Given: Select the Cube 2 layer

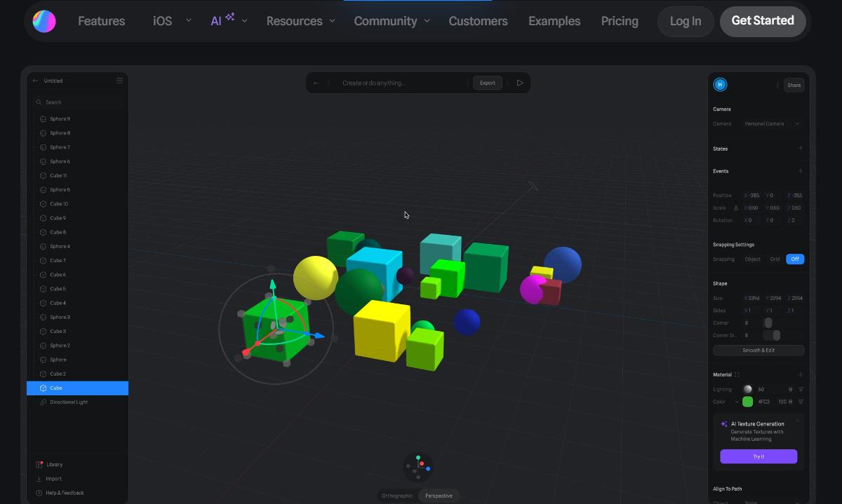Looking at the screenshot, I should (77, 374).
